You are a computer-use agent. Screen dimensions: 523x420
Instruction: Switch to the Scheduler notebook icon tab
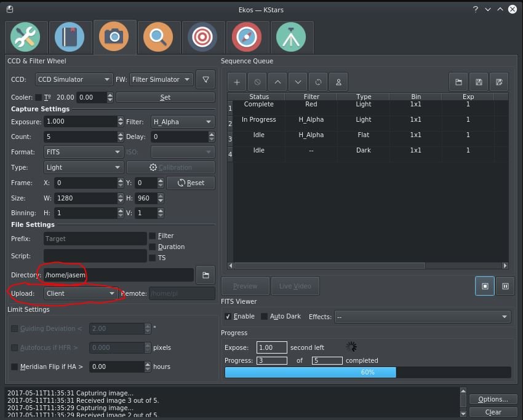coord(70,37)
